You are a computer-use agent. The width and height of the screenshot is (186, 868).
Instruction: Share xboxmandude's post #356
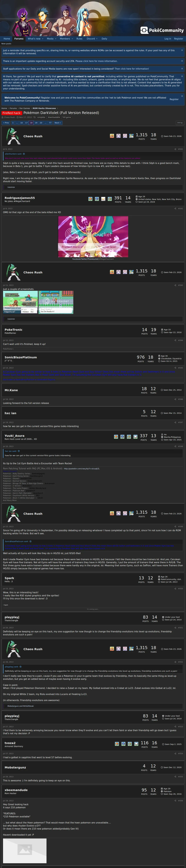tap(175, 801)
